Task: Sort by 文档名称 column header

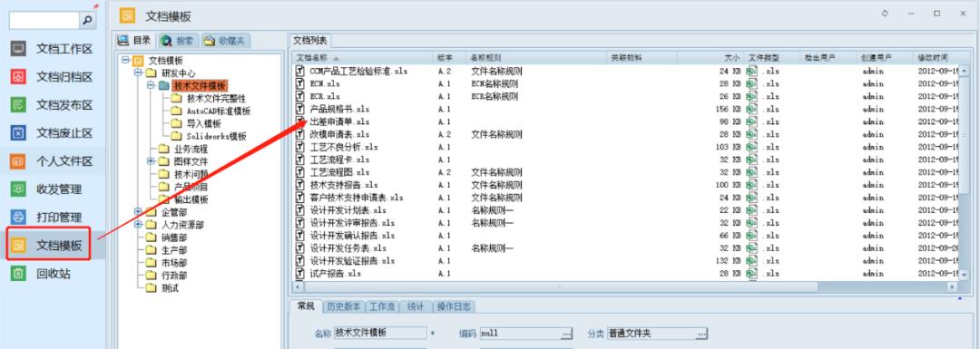Action: (362, 57)
